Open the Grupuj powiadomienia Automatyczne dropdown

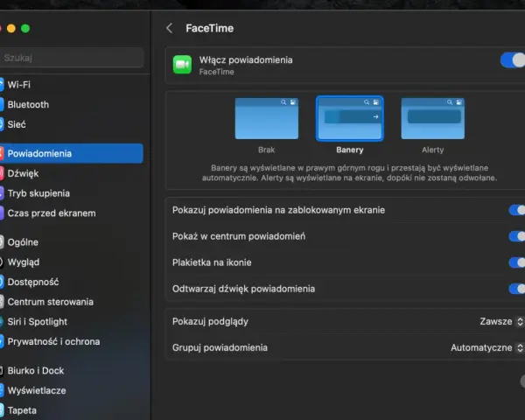click(486, 347)
